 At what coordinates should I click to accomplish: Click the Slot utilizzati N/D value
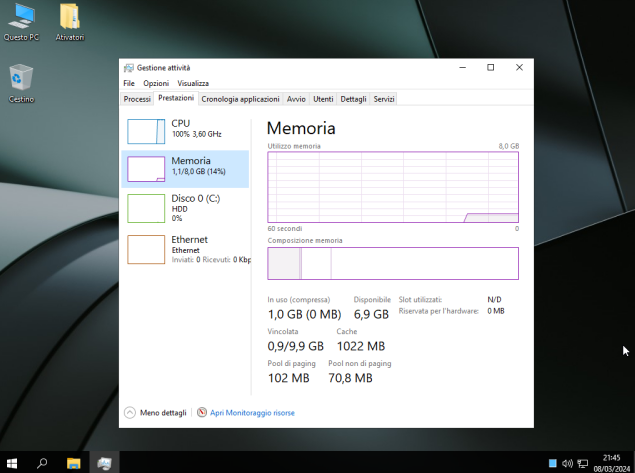(x=494, y=300)
